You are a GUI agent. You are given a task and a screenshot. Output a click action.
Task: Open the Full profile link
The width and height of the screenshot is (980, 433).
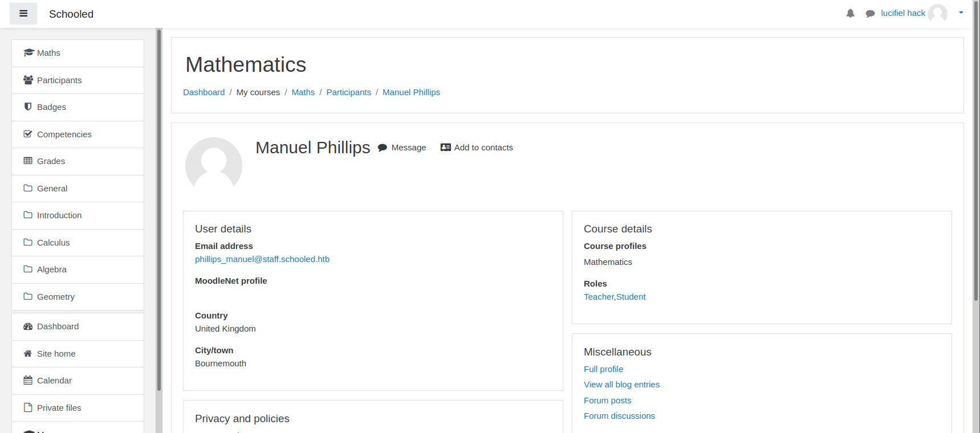tap(603, 369)
